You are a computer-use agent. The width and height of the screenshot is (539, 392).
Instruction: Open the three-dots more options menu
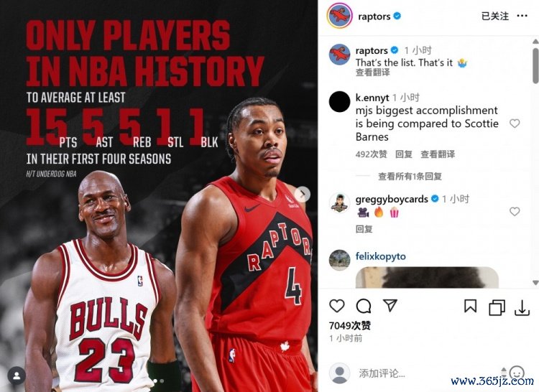click(522, 16)
